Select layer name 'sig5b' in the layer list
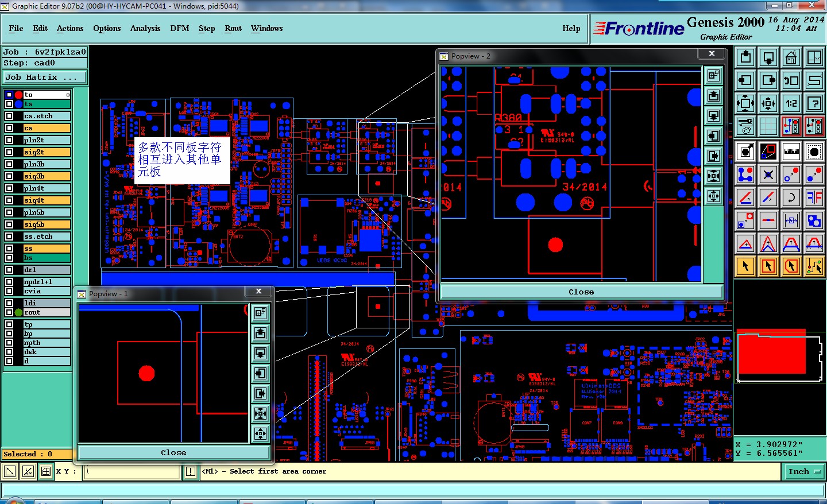Screen dimensions: 827x504 tap(47, 224)
